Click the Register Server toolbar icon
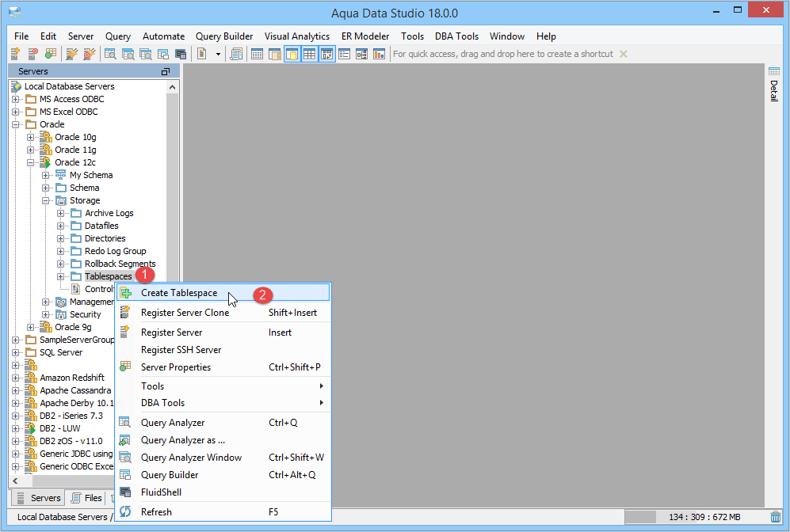Screen dimensions: 790x532 pos(15,54)
